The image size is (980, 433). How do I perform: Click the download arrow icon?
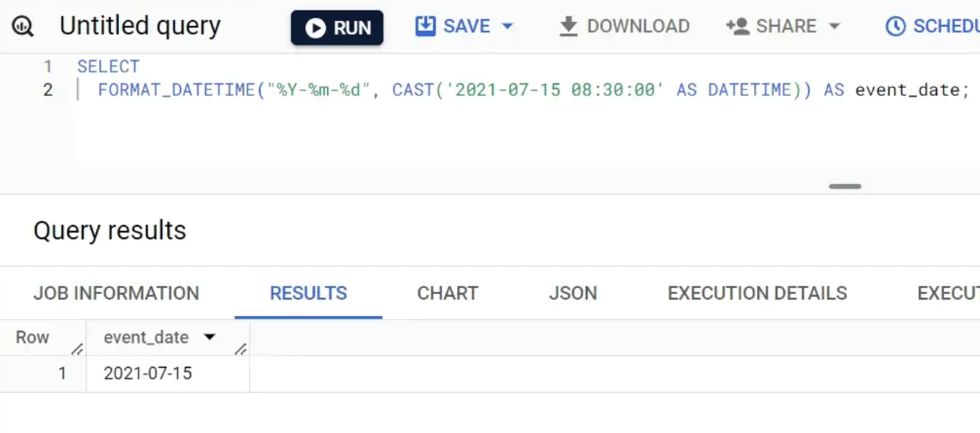568,27
